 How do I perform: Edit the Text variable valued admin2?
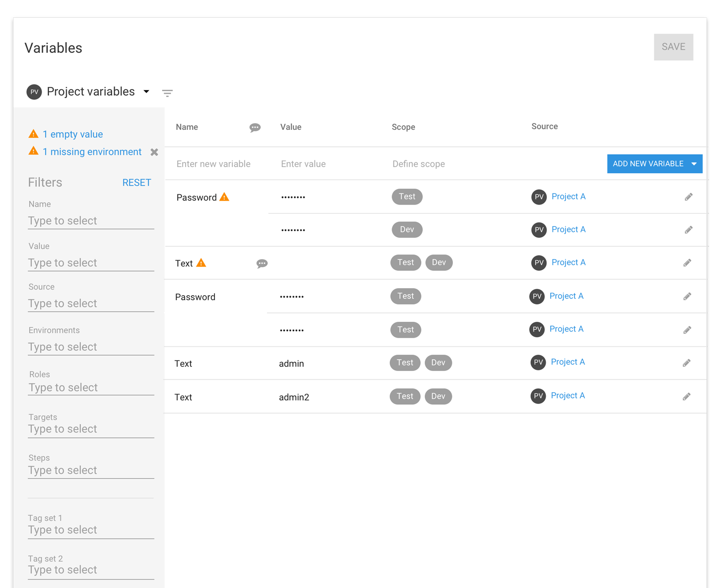(x=687, y=397)
